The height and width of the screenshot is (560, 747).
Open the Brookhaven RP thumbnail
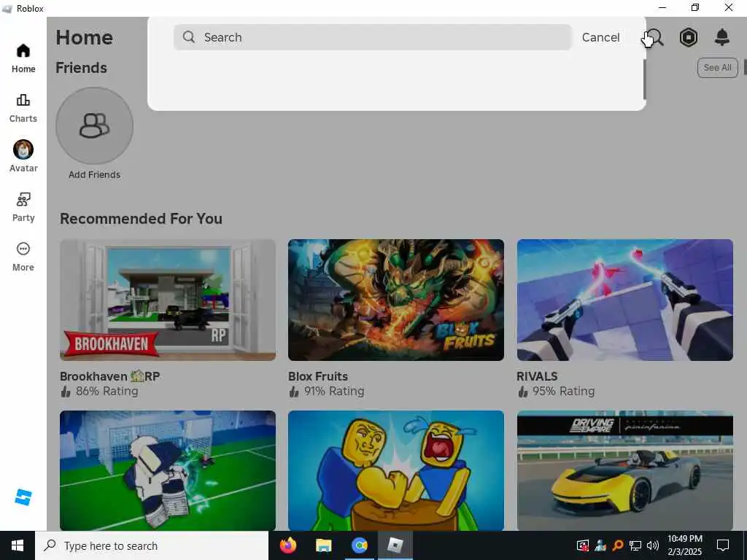tap(168, 300)
